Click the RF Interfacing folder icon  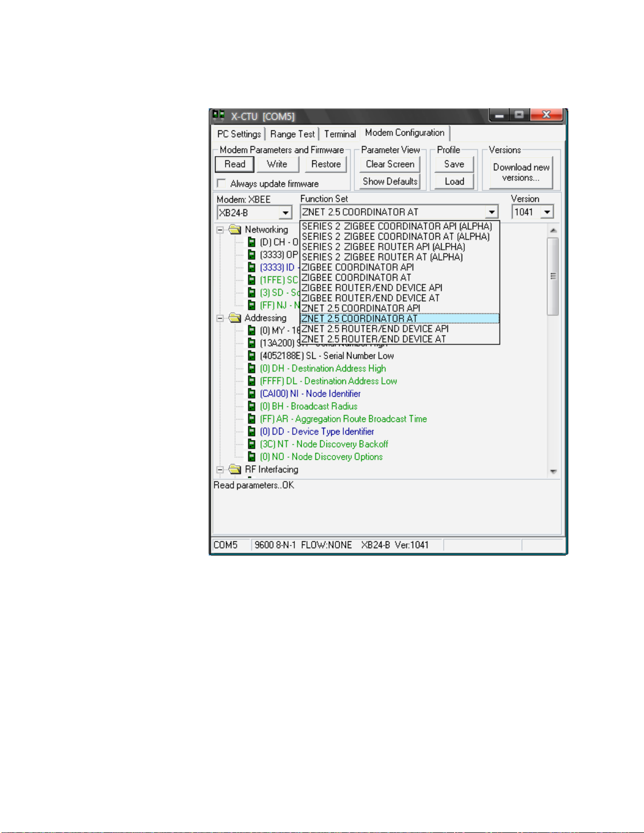(x=235, y=469)
